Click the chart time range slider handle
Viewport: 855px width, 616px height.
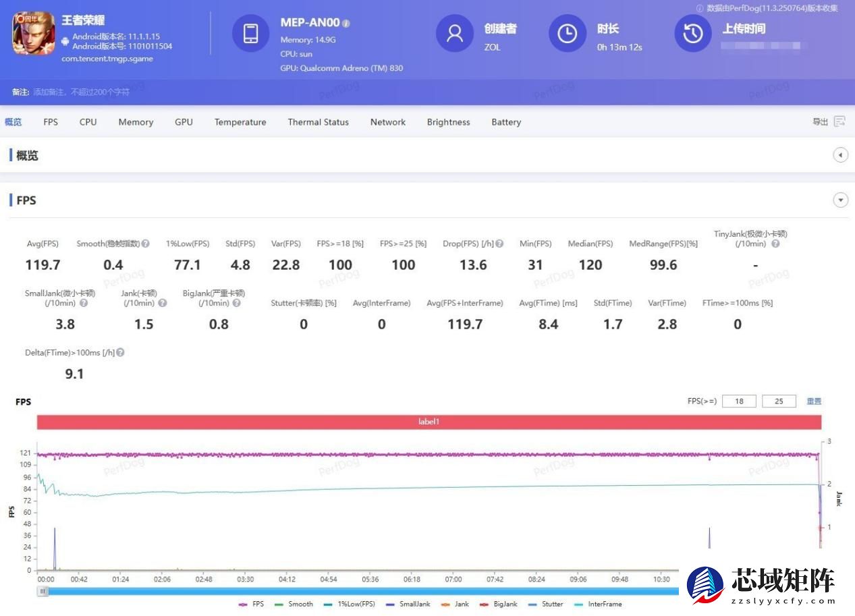click(x=43, y=591)
